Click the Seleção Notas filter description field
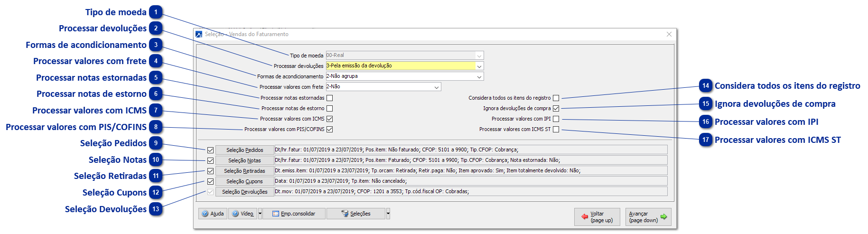Viewport: 868px width, 234px height. [471, 160]
